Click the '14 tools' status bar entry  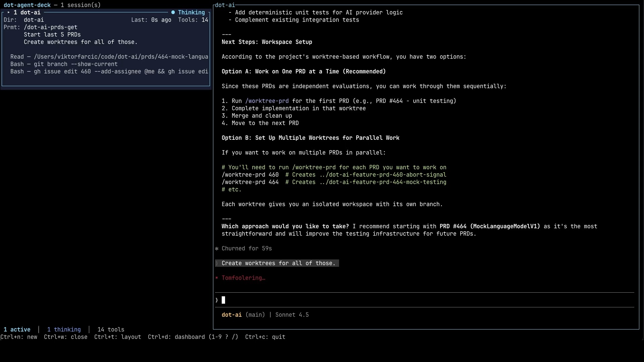tap(111, 329)
